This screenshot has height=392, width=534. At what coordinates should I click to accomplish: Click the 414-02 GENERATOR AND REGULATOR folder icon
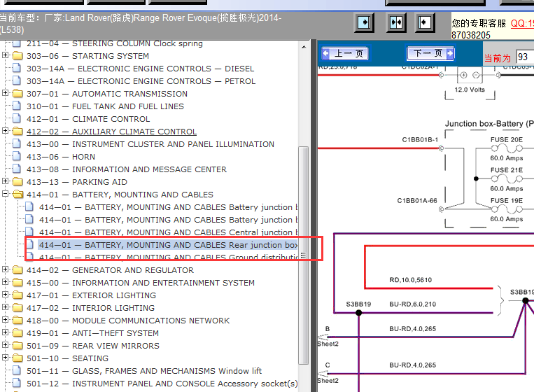coord(17,270)
